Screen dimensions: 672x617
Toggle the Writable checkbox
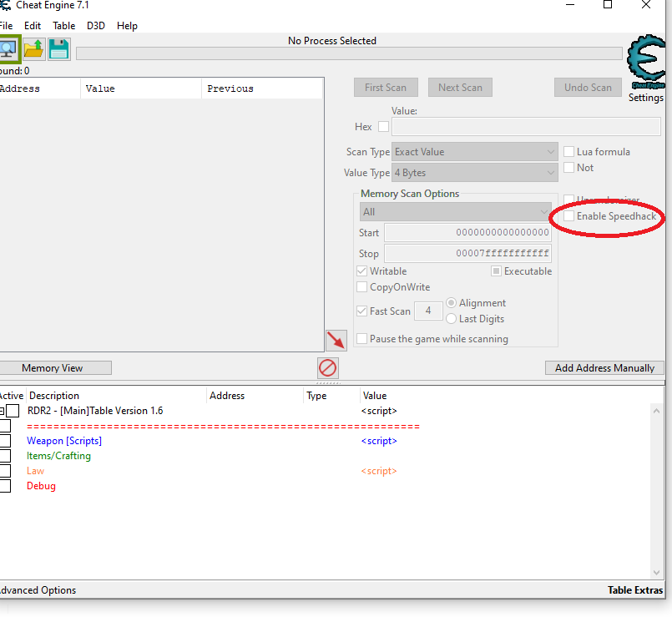pos(361,271)
